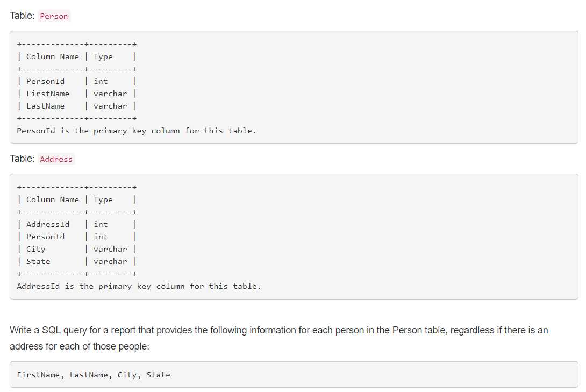586x392 pixels.
Task: Click 'AddressId is the primary key' sentence
Action: [139, 286]
